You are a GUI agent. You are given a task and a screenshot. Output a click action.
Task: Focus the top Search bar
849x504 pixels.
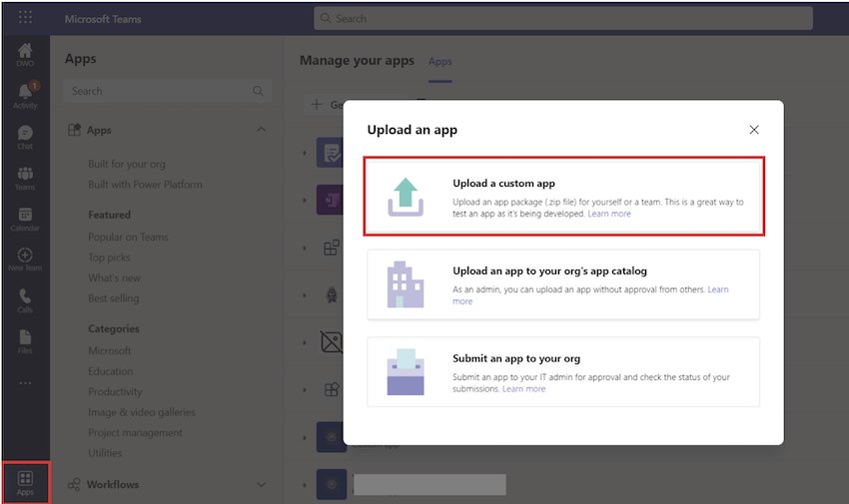563,18
